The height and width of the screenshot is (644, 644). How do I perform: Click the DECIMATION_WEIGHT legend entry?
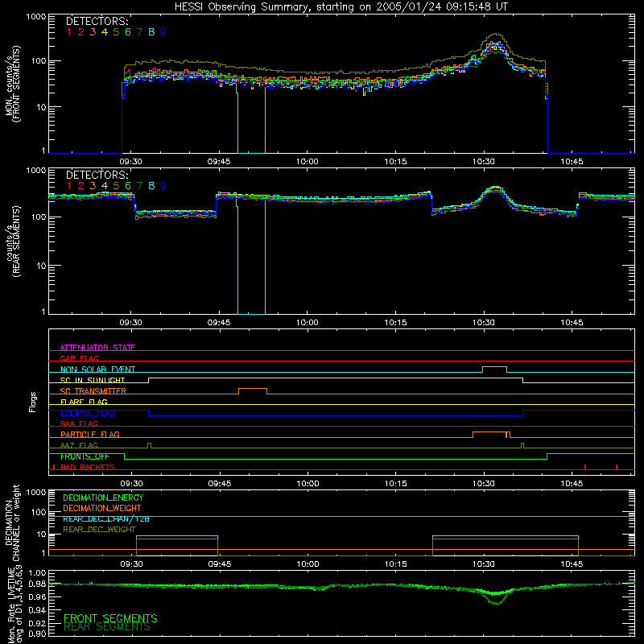pyautogui.click(x=102, y=508)
